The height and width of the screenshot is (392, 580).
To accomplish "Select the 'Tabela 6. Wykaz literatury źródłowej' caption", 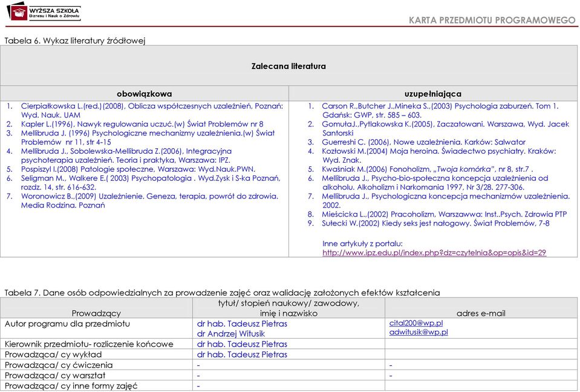I will coord(75,41).
